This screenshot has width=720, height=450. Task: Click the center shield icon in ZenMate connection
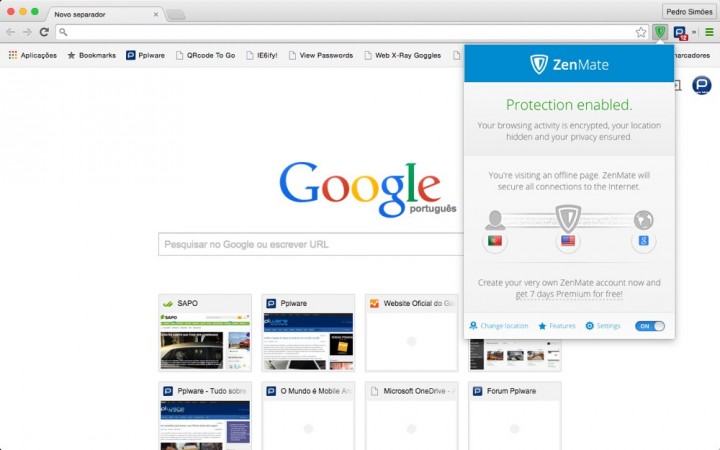tap(568, 218)
